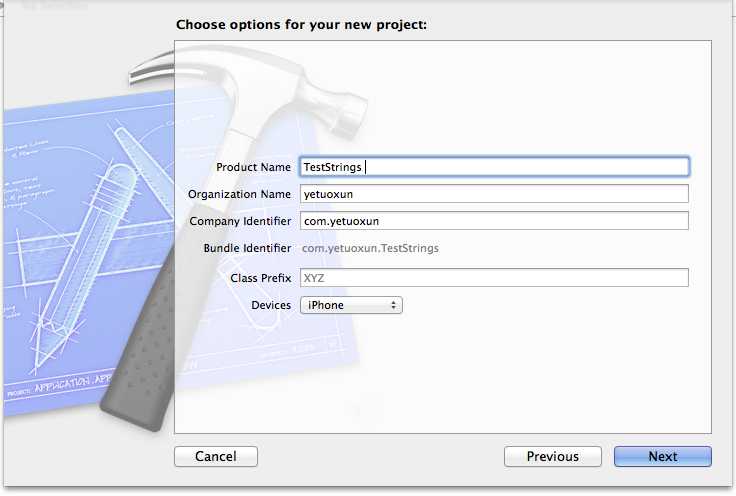Click the Bundle Identifier label
Image resolution: width=736 pixels, height=496 pixels.
tap(247, 248)
